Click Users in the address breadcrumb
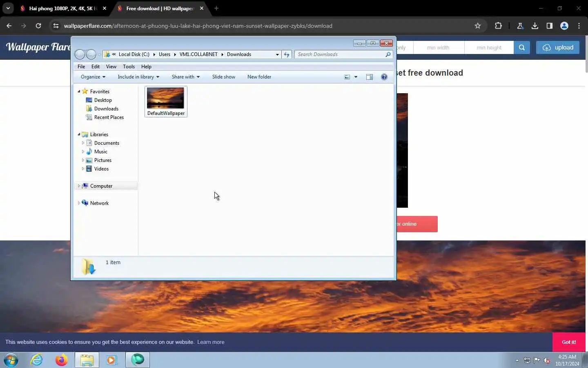The height and width of the screenshot is (368, 588). pos(165,54)
